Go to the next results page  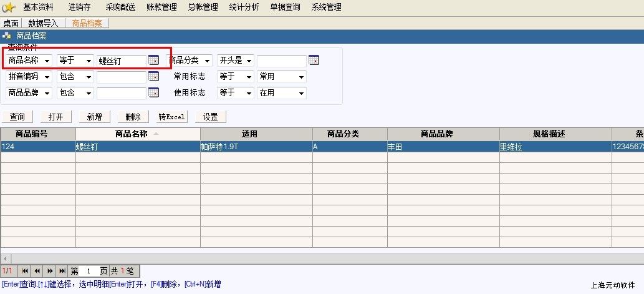tap(50, 271)
